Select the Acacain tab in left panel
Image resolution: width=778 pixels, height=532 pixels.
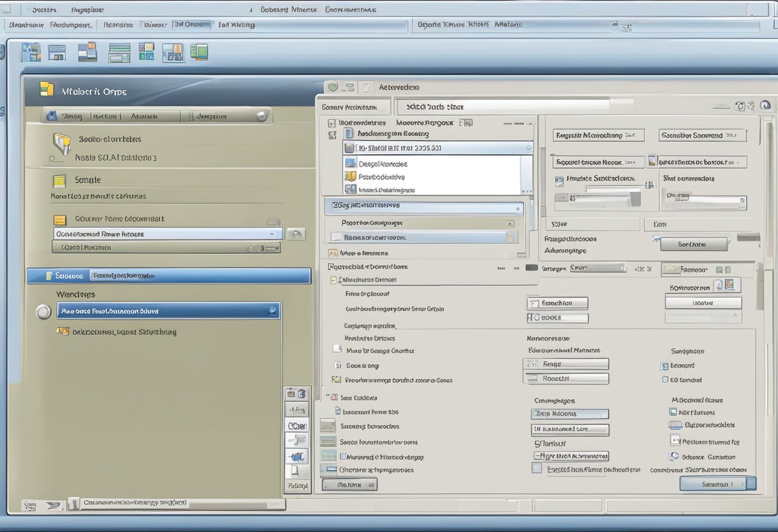[145, 116]
